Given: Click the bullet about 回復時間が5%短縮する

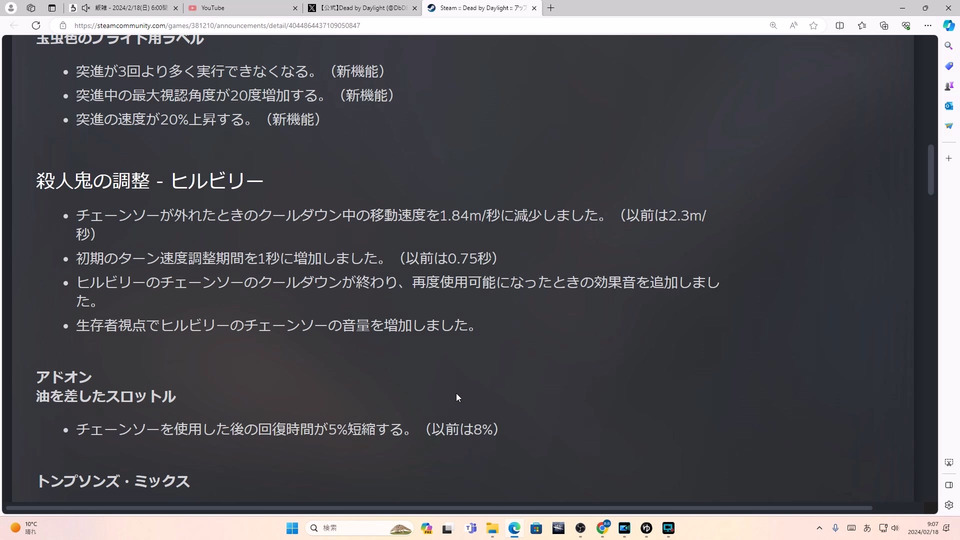Looking at the screenshot, I should [x=288, y=429].
